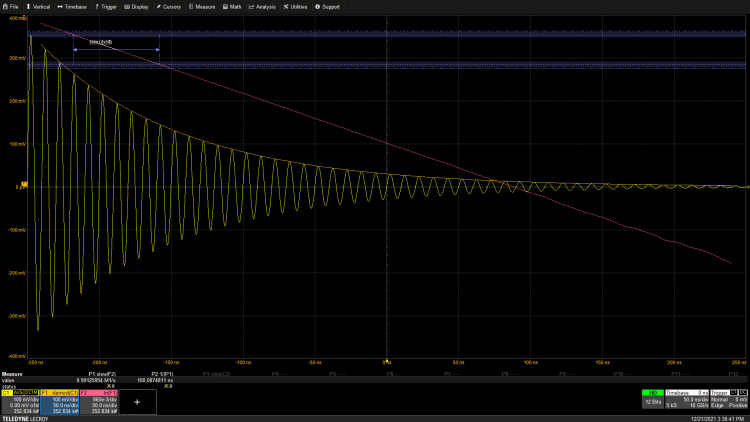Select the C1 channel descriptor box

pyautogui.click(x=20, y=400)
